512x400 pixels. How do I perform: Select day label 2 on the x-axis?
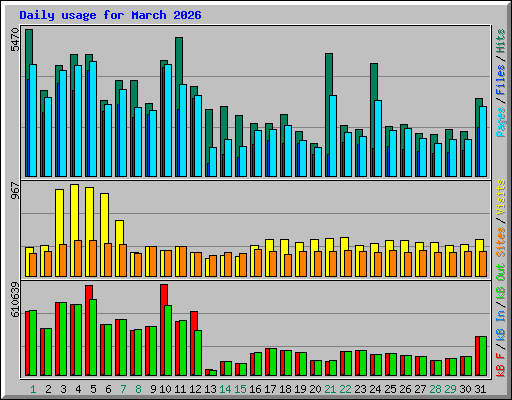(x=48, y=389)
